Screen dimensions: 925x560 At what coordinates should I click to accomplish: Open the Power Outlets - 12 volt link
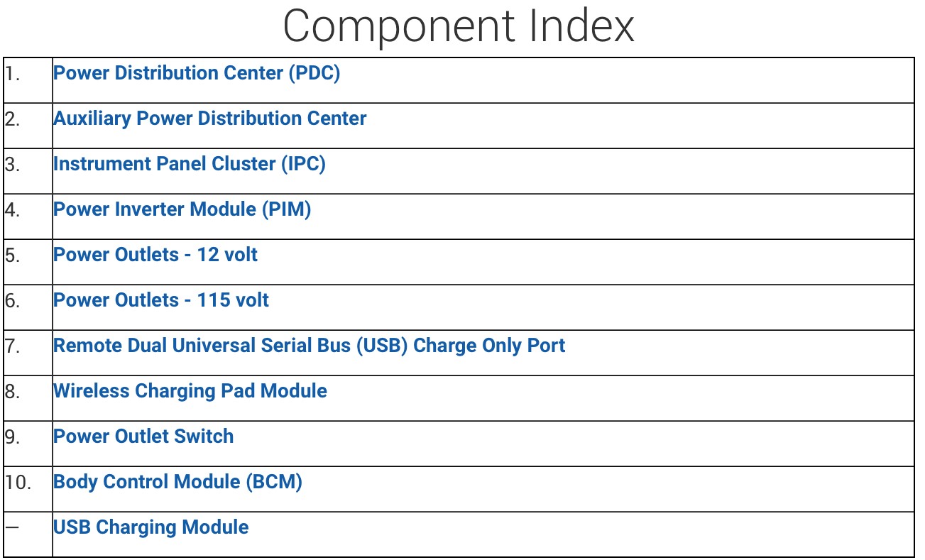155,255
